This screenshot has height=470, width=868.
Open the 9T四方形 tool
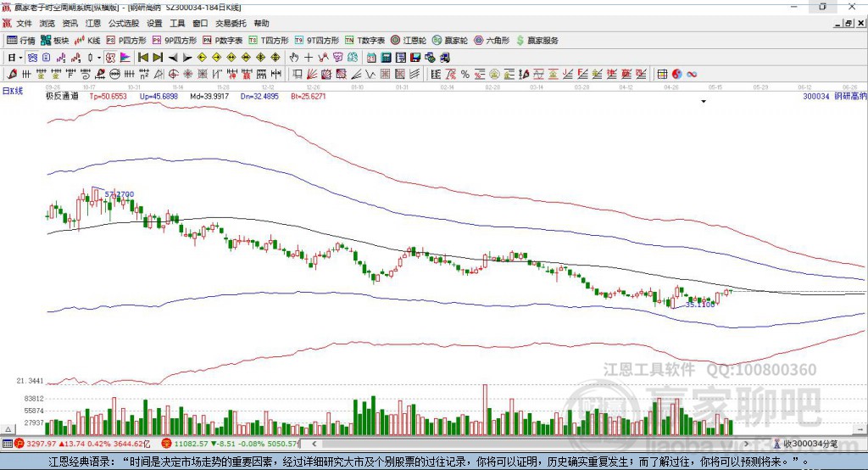(x=317, y=41)
